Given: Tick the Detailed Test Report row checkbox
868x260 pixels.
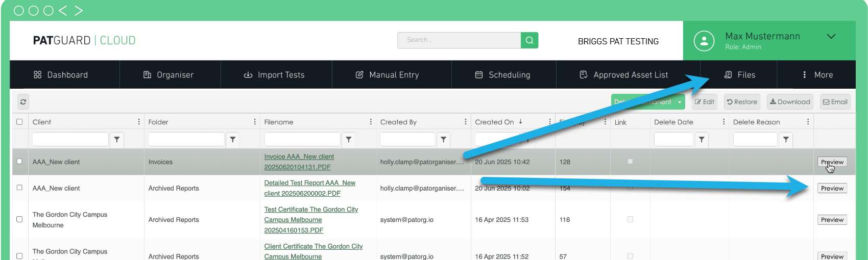Looking at the screenshot, I should point(19,188).
